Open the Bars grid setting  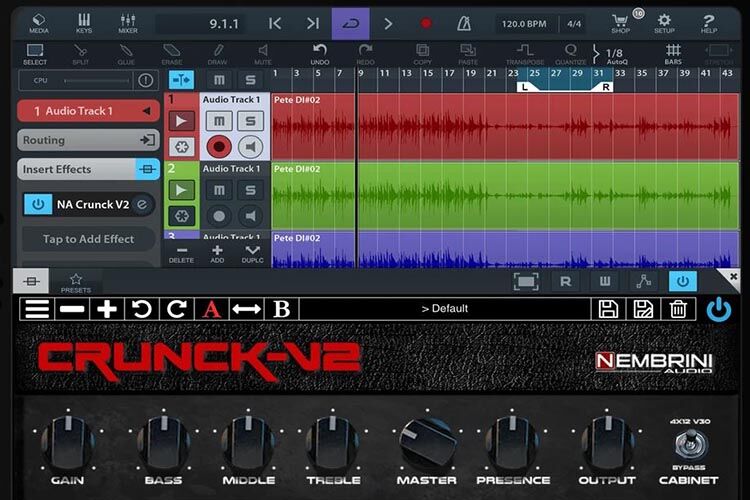673,54
